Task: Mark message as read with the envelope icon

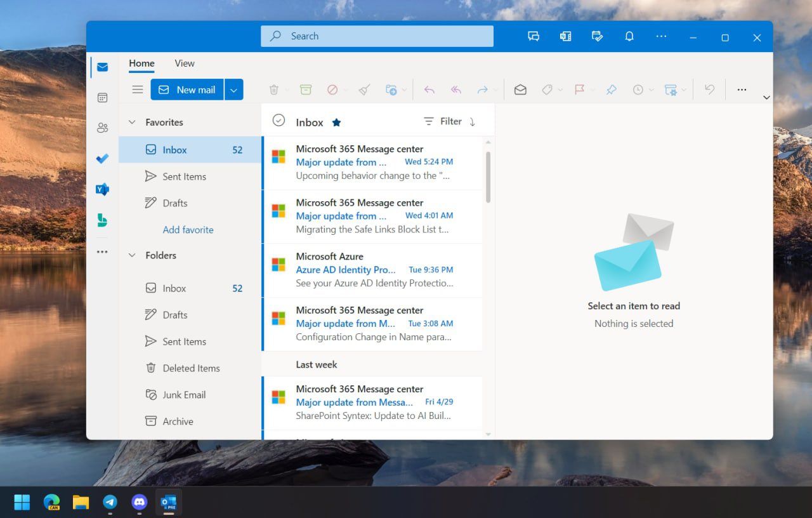Action: [520, 90]
